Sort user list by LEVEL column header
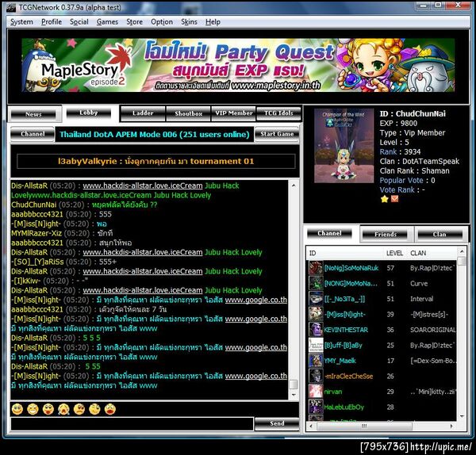 [394, 254]
